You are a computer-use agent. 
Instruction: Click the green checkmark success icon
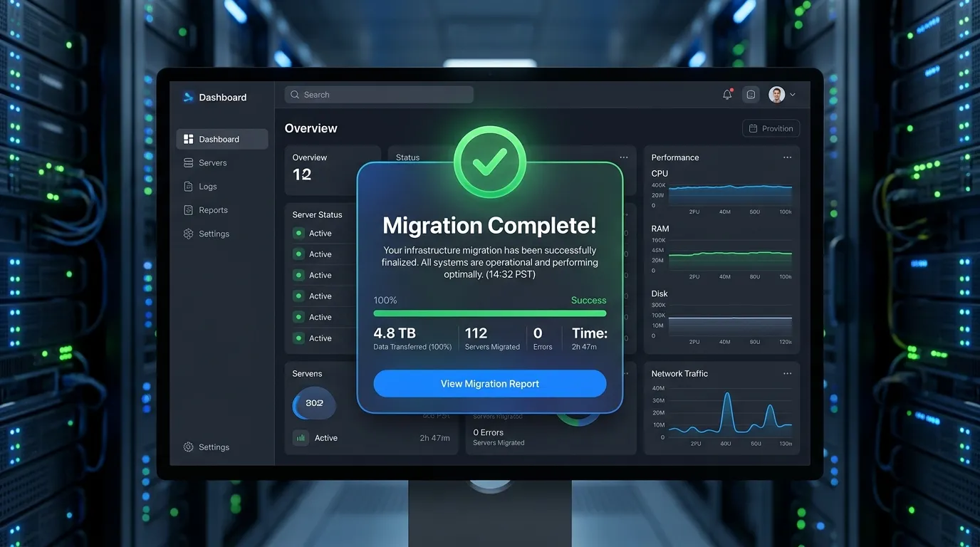[x=490, y=162]
